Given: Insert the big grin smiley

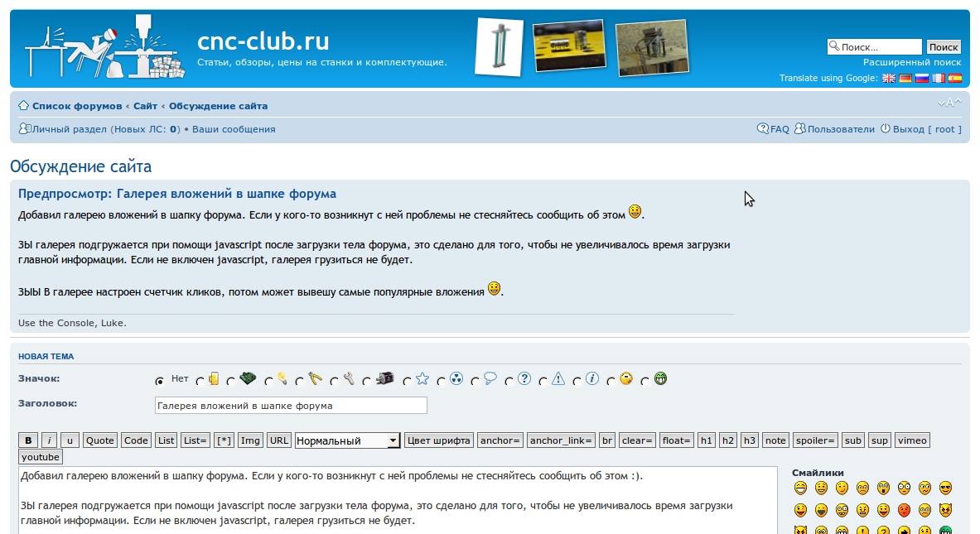Looking at the screenshot, I should (x=800, y=488).
